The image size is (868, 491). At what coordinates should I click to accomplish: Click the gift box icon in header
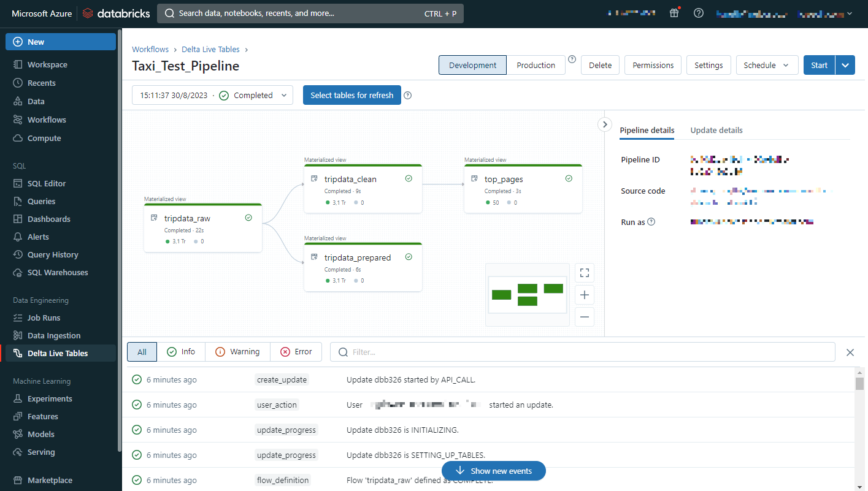coord(674,13)
